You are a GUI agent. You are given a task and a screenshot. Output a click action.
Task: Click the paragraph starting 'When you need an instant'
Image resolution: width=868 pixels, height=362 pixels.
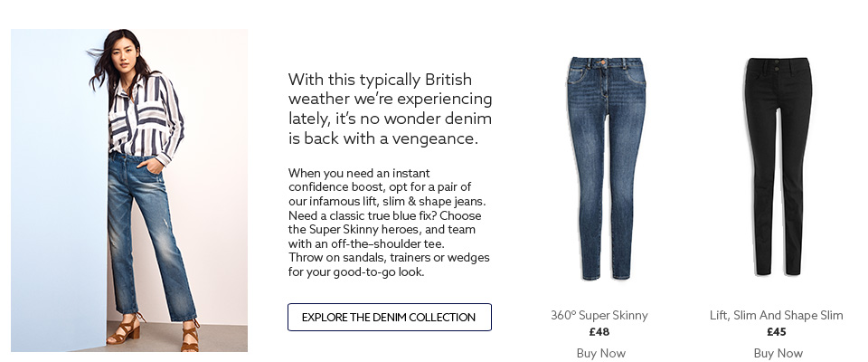390,222
